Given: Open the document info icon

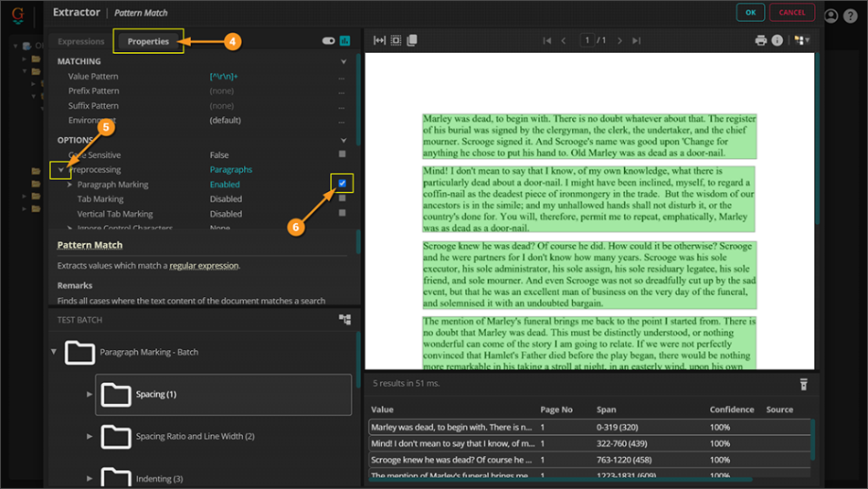Looking at the screenshot, I should click(x=778, y=40).
